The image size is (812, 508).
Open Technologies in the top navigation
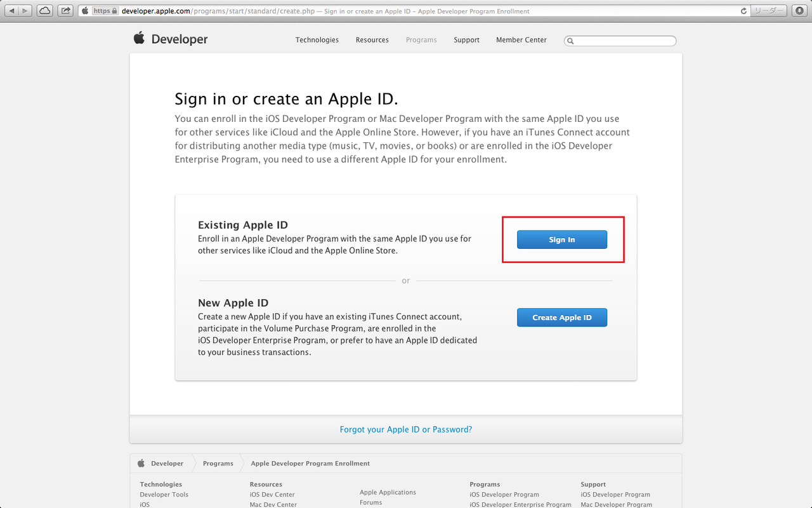pos(317,40)
